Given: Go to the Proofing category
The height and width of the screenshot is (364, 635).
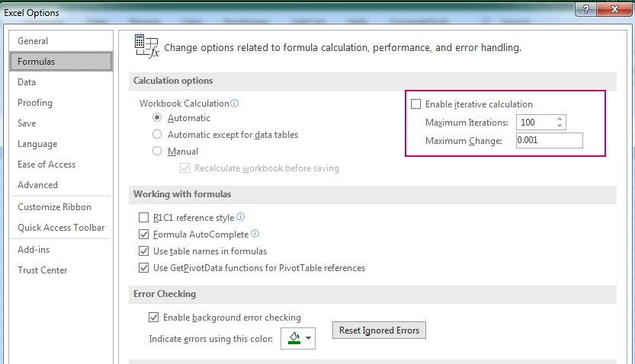Looking at the screenshot, I should click(x=61, y=103).
